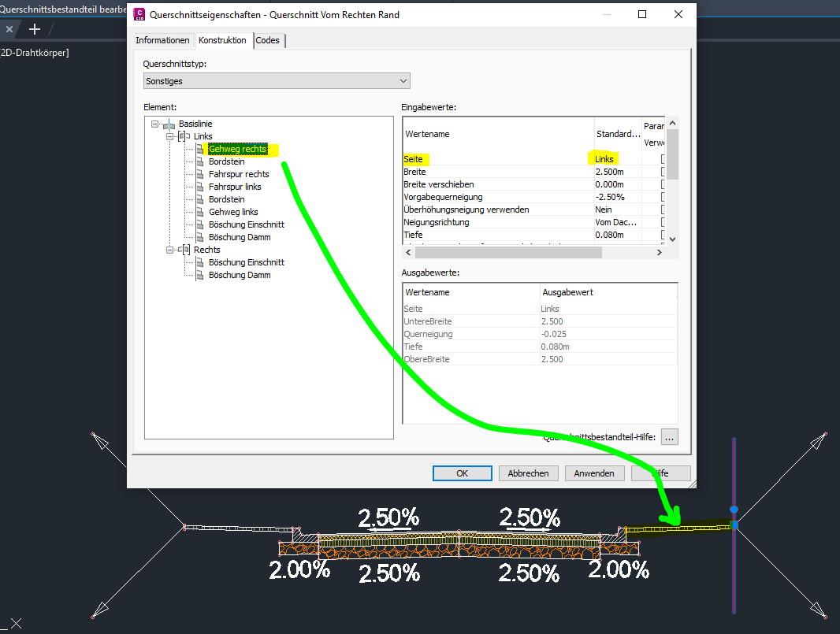Click the Vorgabequerneigung value -2.50%
This screenshot has width=840, height=634.
(610, 197)
